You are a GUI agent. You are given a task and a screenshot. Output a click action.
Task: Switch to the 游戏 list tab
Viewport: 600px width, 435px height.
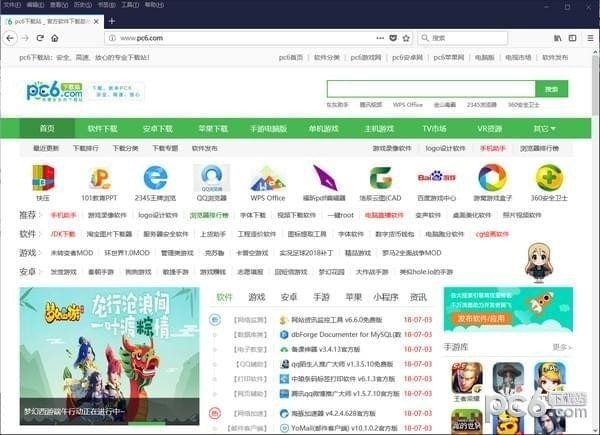point(256,297)
